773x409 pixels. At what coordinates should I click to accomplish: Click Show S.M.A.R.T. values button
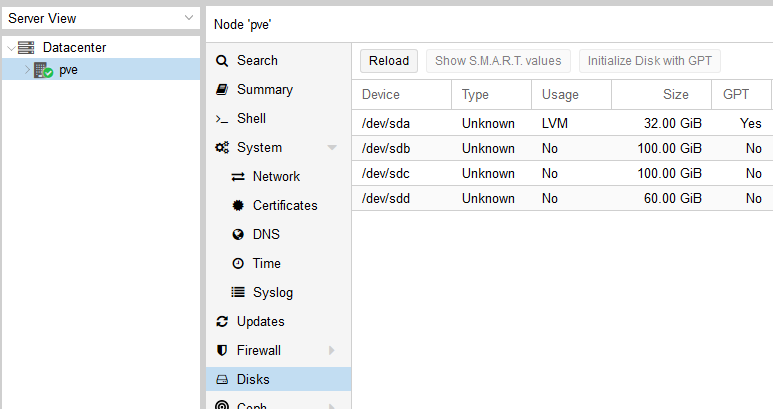coord(498,61)
